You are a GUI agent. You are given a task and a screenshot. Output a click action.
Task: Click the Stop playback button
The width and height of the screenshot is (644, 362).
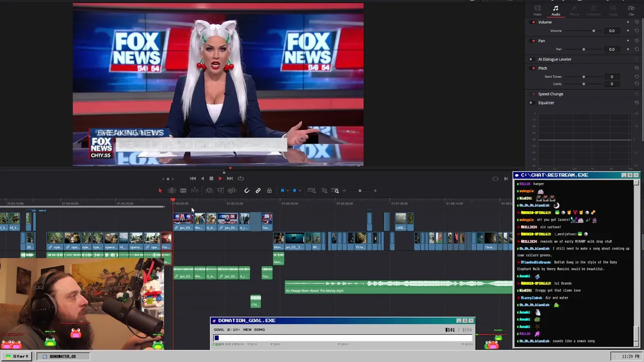click(211, 178)
